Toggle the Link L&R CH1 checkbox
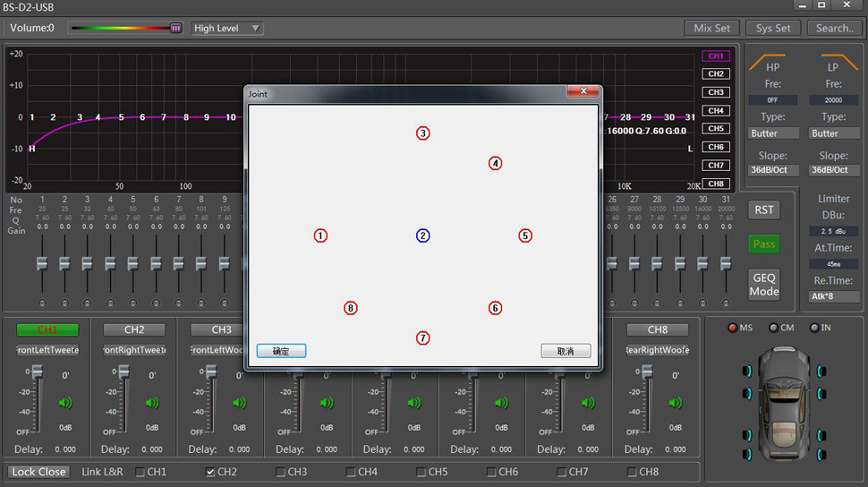Screen dimensions: 868x487 [x=140, y=472]
